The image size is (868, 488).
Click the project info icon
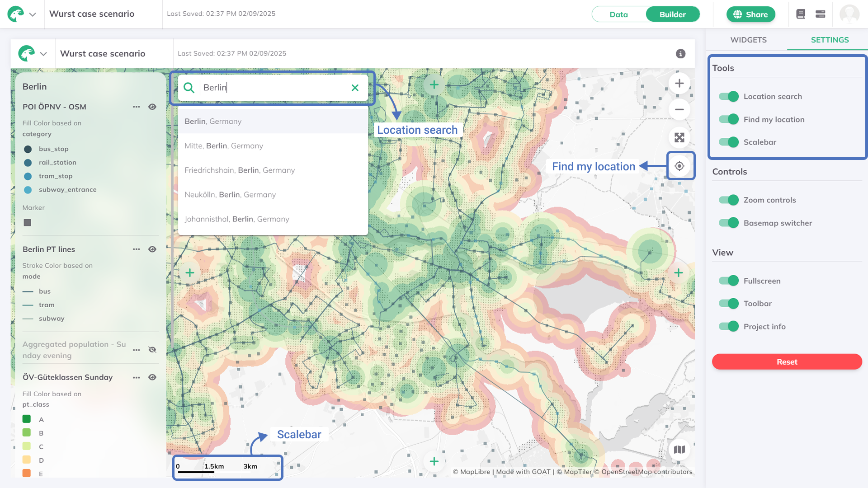click(x=680, y=54)
